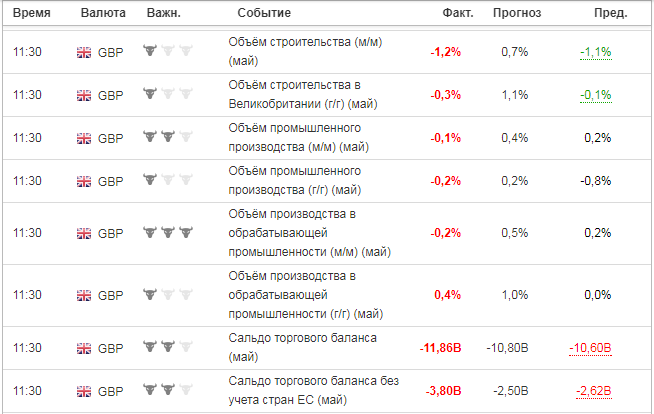This screenshot has width=654, height=414.
Task: Open Сальдо торгового баланса (май) event
Action: tap(302, 347)
